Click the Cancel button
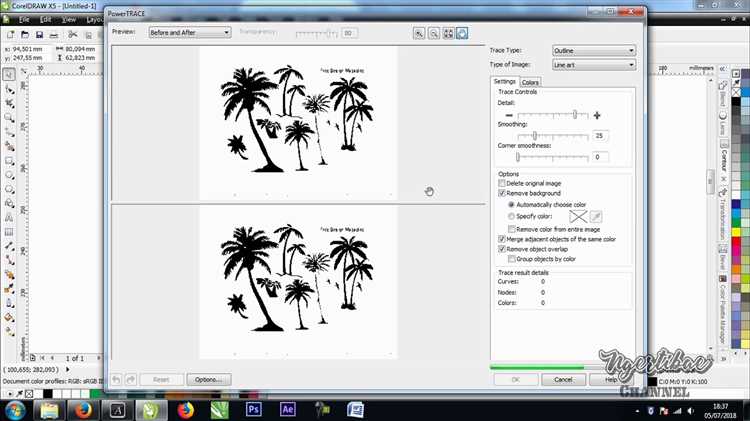The height and width of the screenshot is (421, 750). (563, 379)
